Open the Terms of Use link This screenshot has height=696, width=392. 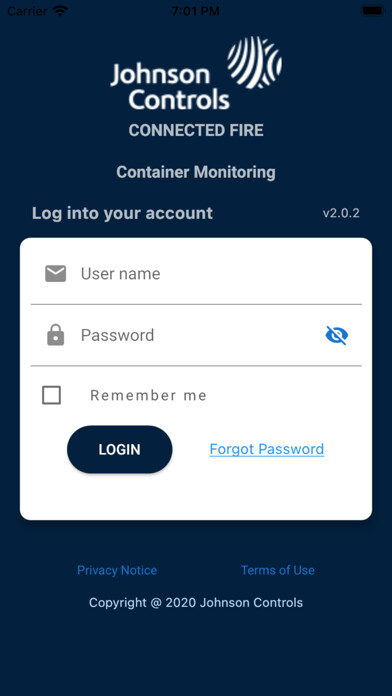coord(278,570)
